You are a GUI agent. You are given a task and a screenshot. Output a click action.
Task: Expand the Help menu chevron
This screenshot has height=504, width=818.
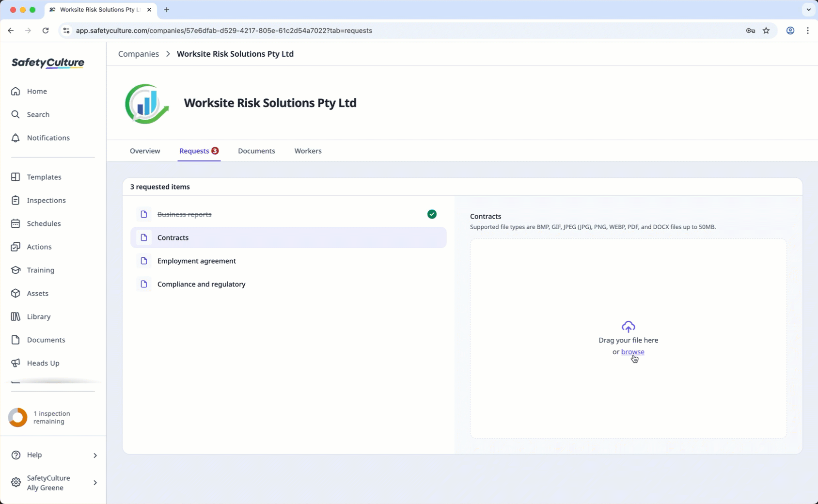[95, 455]
